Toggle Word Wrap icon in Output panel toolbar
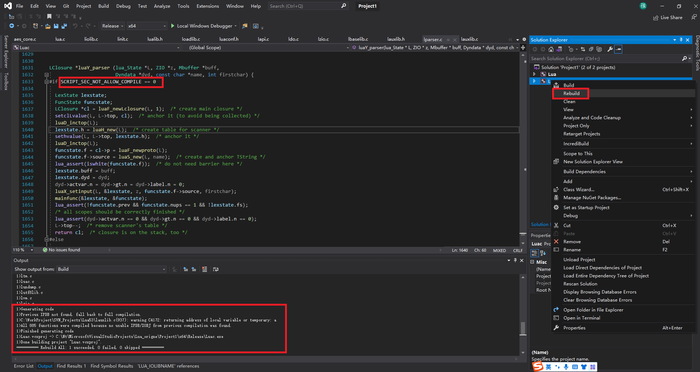Screen dimensions: 700x372 [x=216, y=269]
